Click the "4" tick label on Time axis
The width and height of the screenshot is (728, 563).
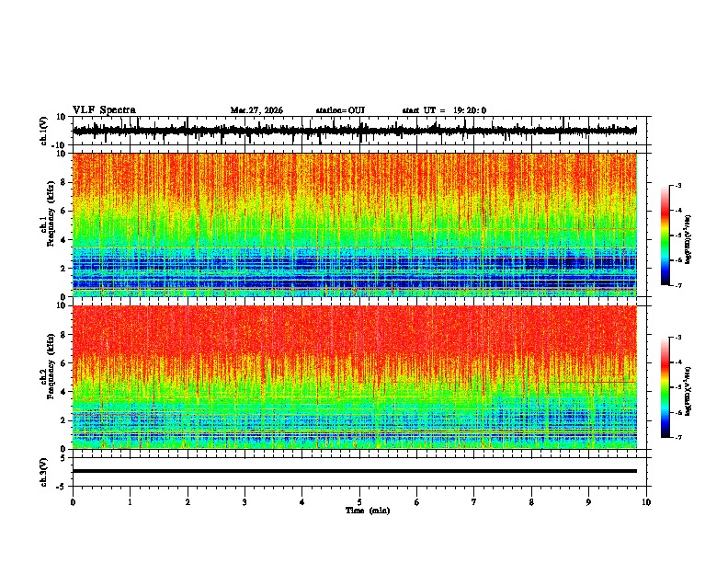pos(302,502)
